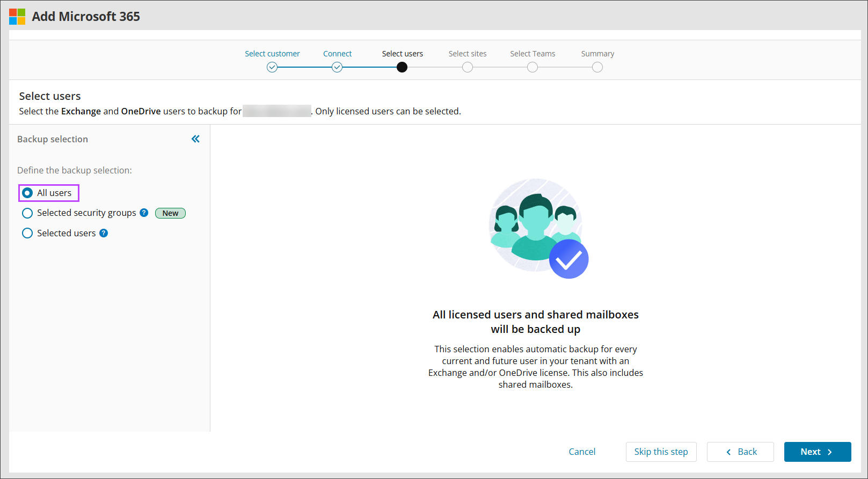Choose Selected security groups radio option
The width and height of the screenshot is (868, 479).
click(x=27, y=213)
